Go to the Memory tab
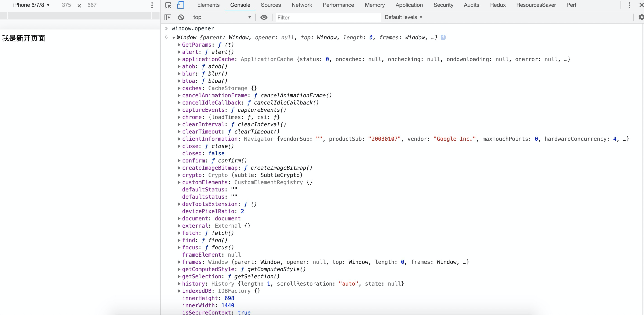Screen dimensions: 644x315 (375, 5)
